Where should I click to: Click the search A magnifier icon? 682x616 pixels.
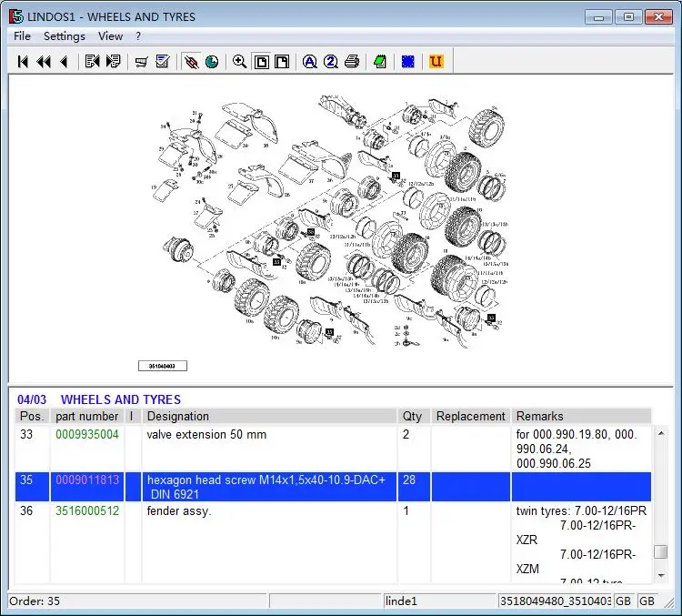(x=310, y=62)
